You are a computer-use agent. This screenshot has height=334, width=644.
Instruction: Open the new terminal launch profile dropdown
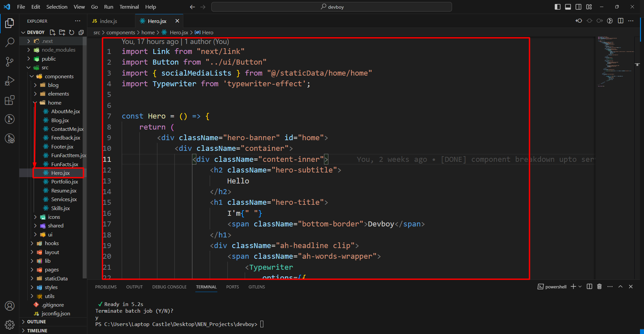pyautogui.click(x=580, y=287)
